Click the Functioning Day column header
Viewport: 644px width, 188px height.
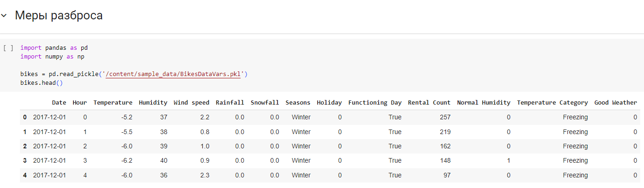coord(375,103)
